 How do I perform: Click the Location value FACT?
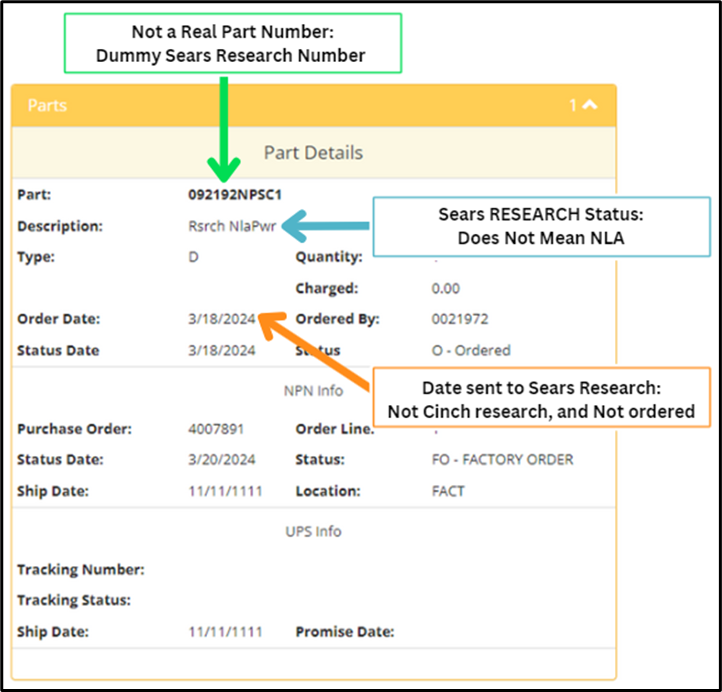point(448,491)
